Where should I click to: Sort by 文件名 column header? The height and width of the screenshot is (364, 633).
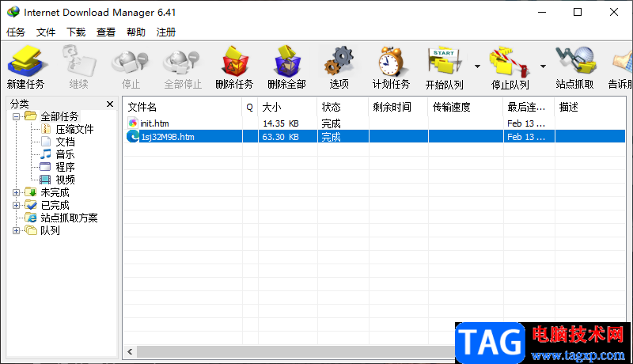(183, 107)
